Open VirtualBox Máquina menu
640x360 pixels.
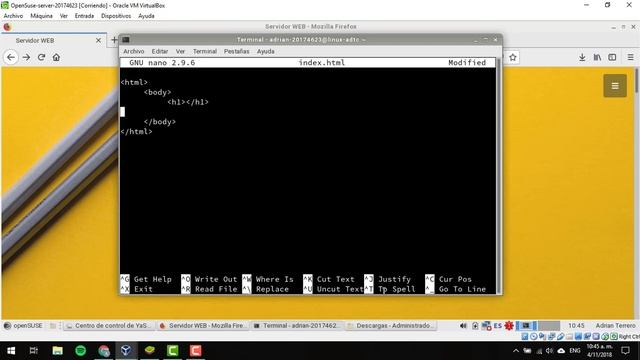coord(41,16)
